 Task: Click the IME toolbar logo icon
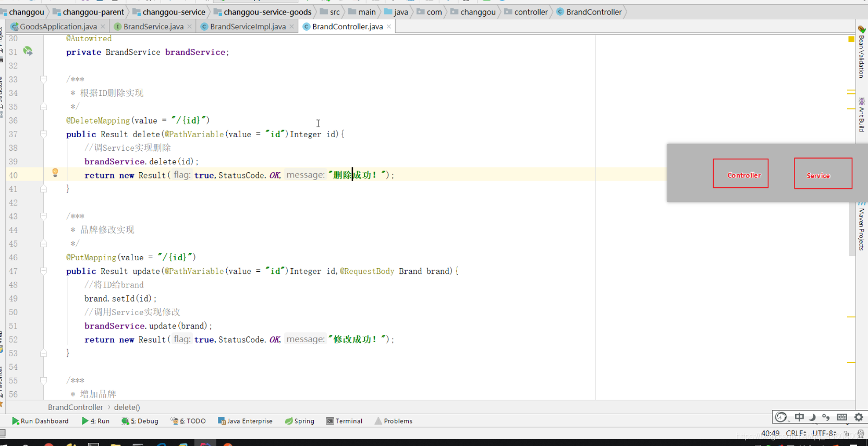point(781,417)
